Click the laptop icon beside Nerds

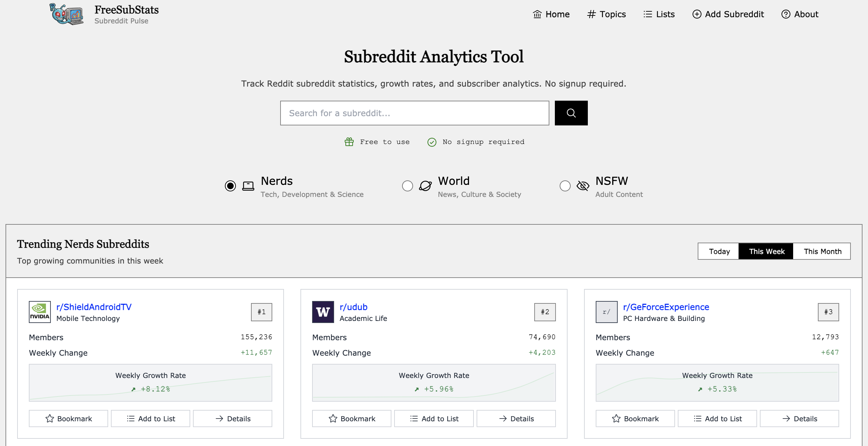248,186
